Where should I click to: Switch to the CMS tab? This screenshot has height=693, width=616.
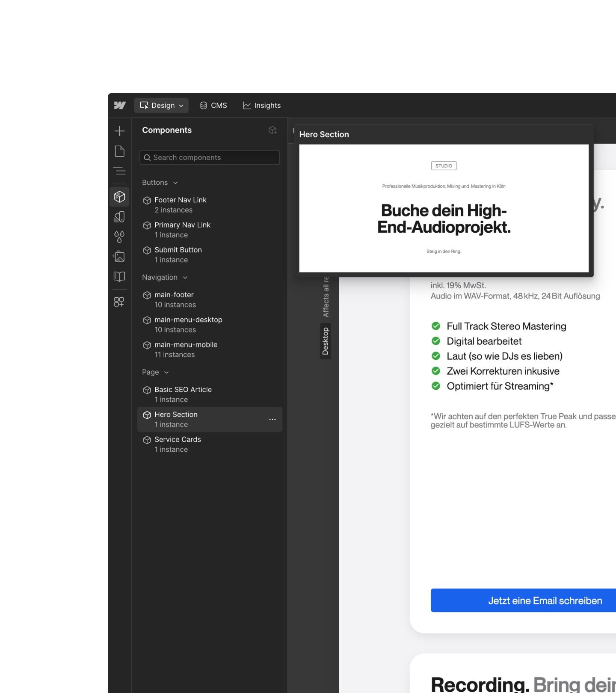213,105
